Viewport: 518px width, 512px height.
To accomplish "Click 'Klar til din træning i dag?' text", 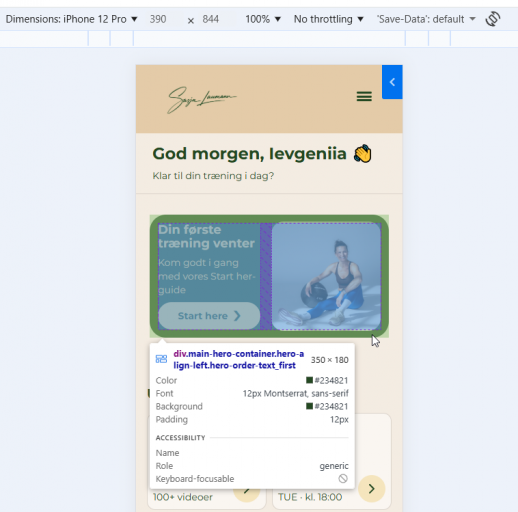I will [x=213, y=176].
